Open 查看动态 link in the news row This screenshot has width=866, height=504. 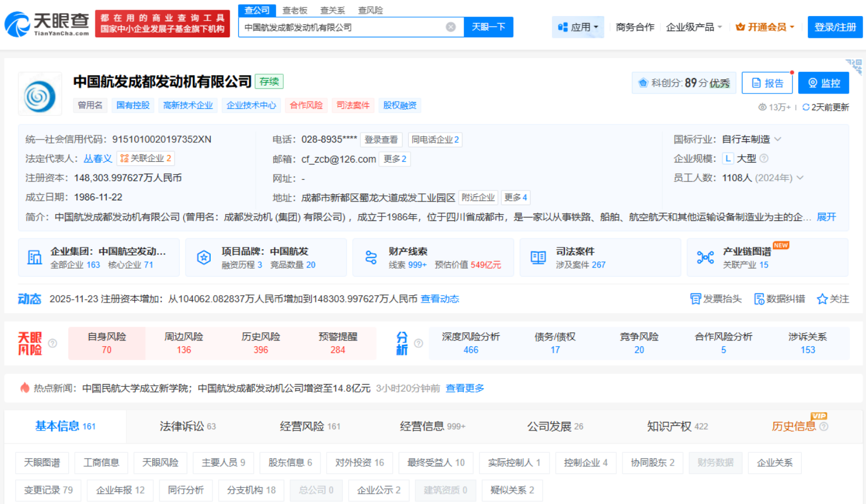440,298
